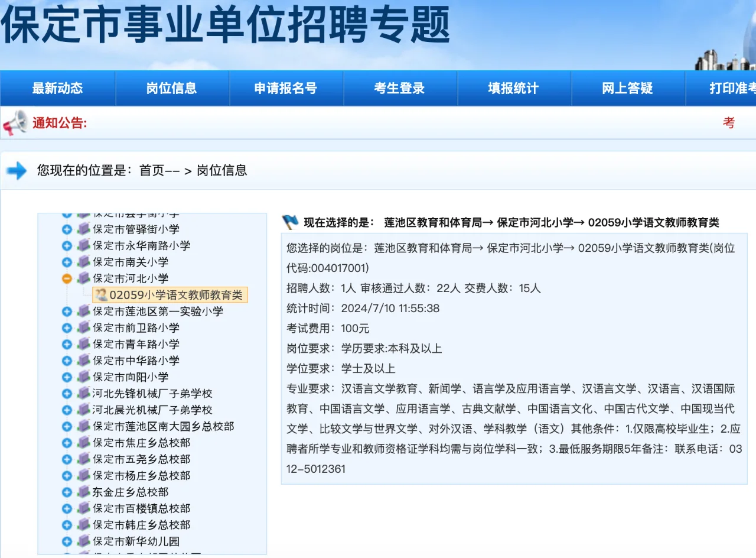Click the blue arrow icon in breadcrumb bar

(x=15, y=171)
